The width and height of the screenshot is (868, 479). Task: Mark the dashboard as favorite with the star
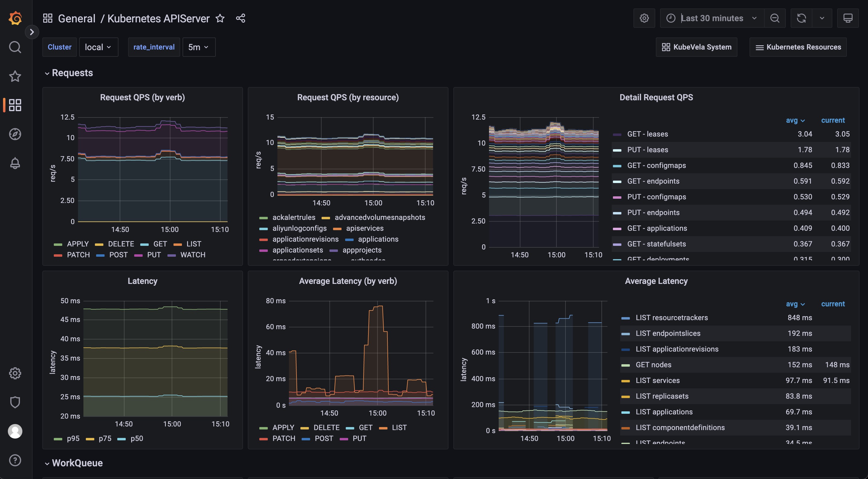point(220,18)
